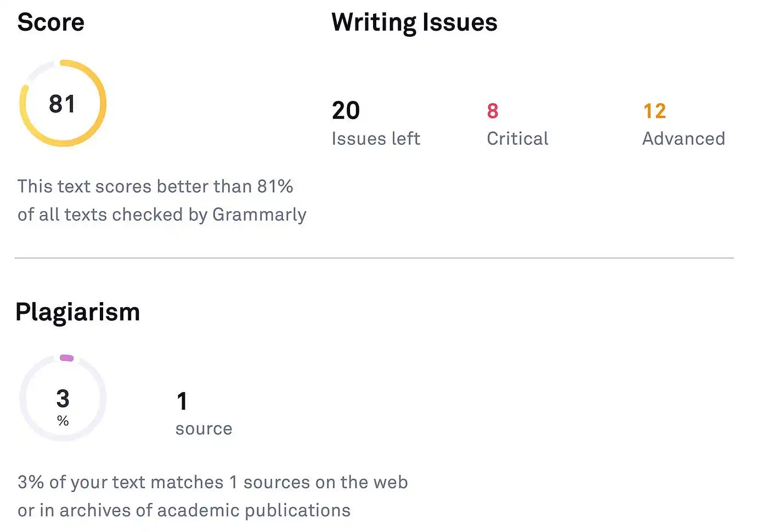This screenshot has width=768, height=532.
Task: Open the 1 source count
Action: click(182, 401)
